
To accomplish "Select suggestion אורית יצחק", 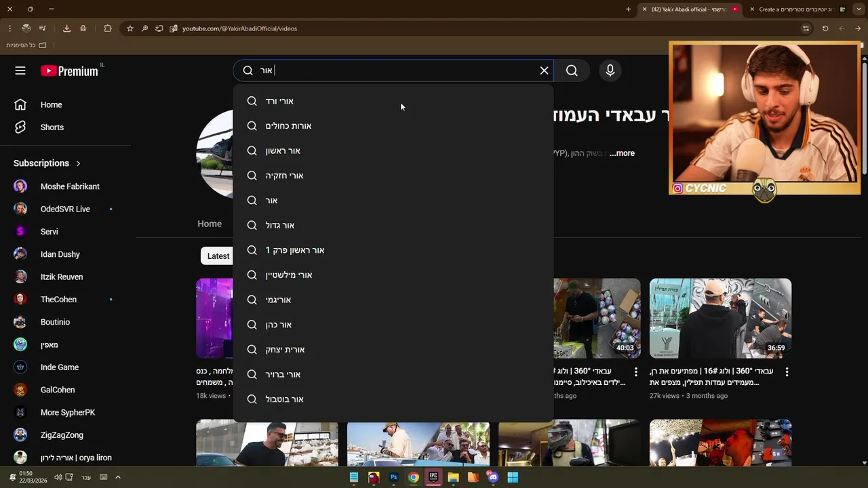I will point(393,350).
